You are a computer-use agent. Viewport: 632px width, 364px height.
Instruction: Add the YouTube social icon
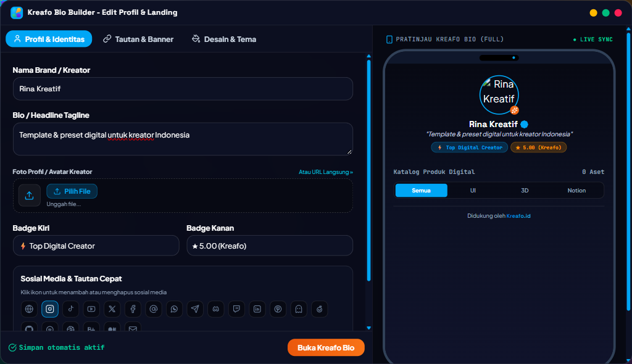91,309
